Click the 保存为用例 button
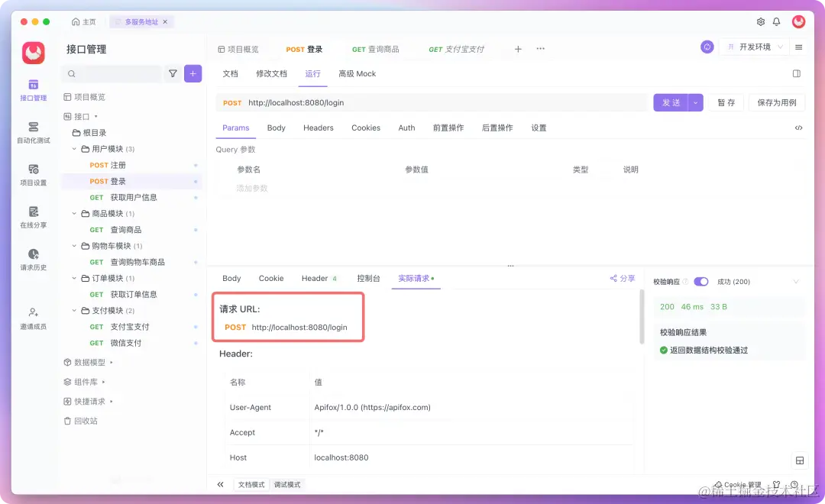The image size is (825, 504). click(x=776, y=102)
